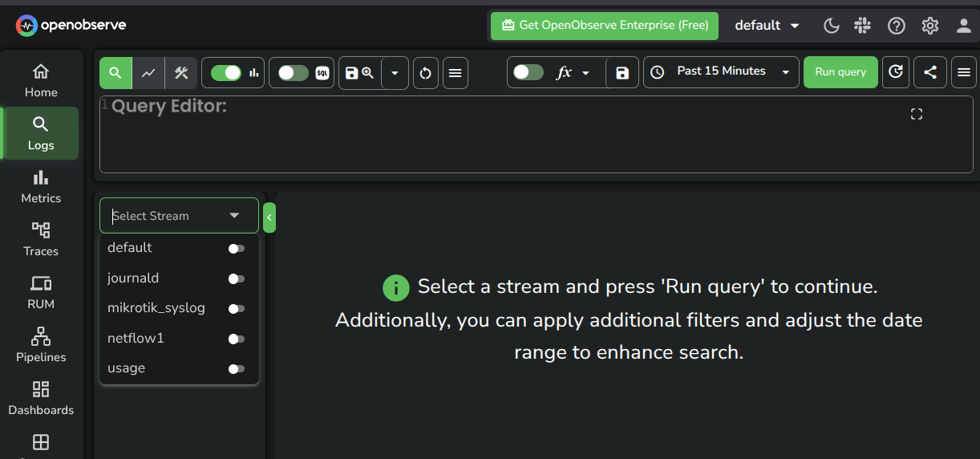The width and height of the screenshot is (980, 459).
Task: Open the help question mark icon
Action: 897,26
